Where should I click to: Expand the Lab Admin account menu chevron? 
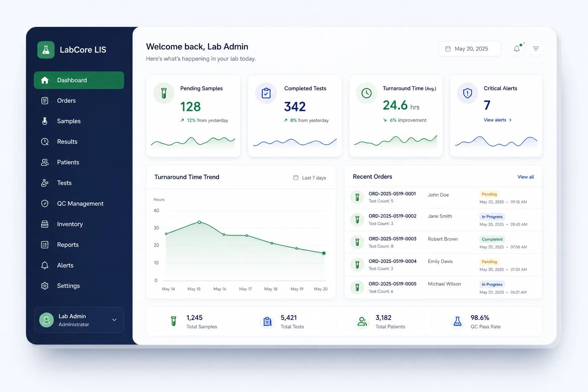pyautogui.click(x=114, y=320)
